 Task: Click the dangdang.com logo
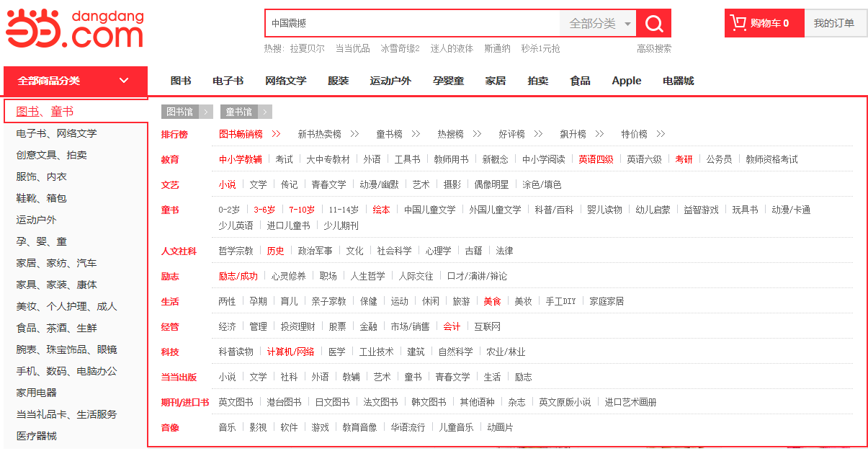click(x=75, y=29)
